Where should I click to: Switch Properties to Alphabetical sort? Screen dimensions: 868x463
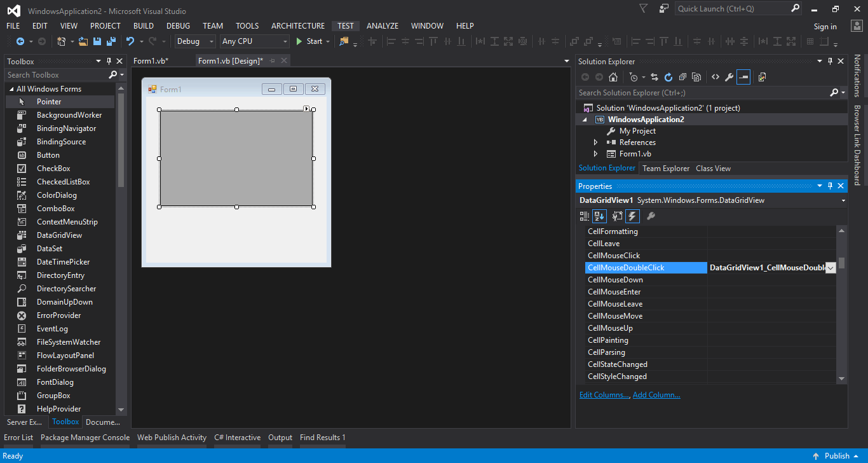(599, 216)
